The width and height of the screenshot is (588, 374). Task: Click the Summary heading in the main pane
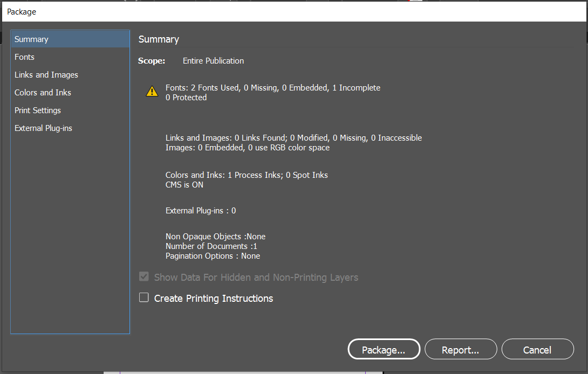[x=159, y=39]
